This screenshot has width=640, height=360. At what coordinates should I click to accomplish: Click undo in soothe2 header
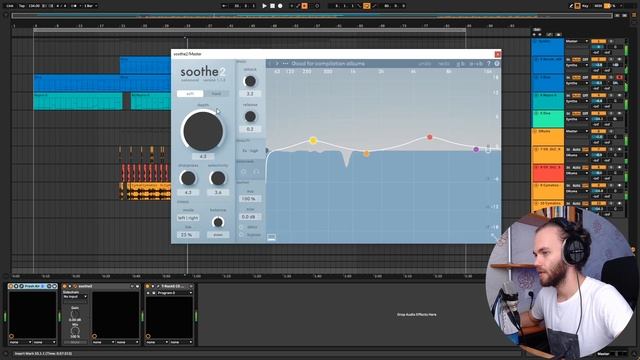(x=425, y=64)
